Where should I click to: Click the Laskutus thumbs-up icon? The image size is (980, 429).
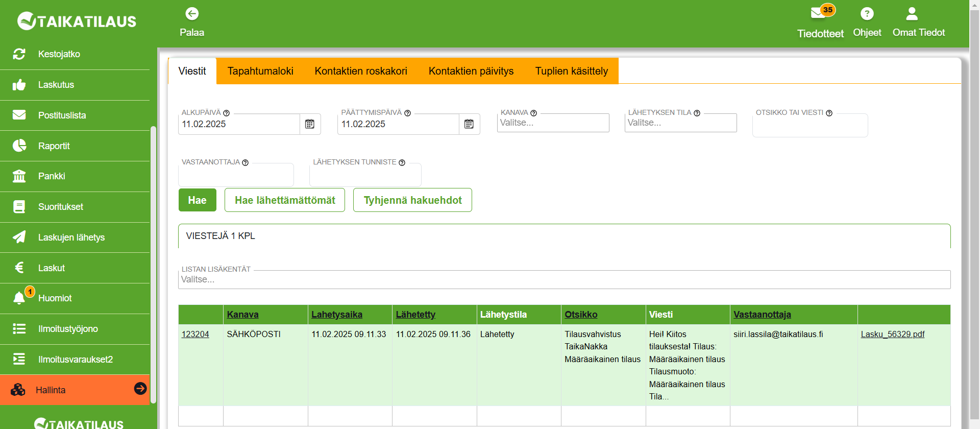[19, 85]
